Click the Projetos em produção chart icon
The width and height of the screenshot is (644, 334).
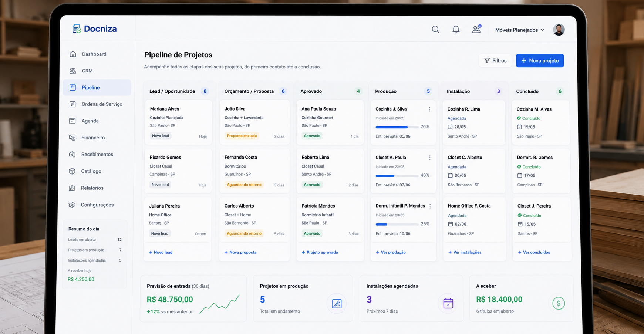[337, 304]
